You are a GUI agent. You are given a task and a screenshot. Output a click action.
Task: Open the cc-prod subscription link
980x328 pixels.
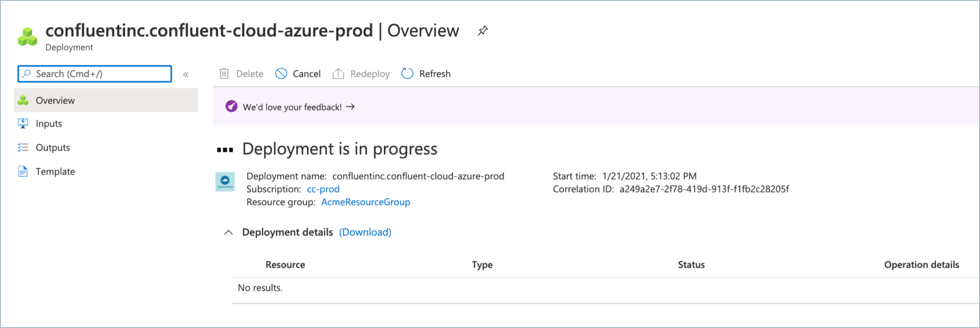pyautogui.click(x=323, y=189)
